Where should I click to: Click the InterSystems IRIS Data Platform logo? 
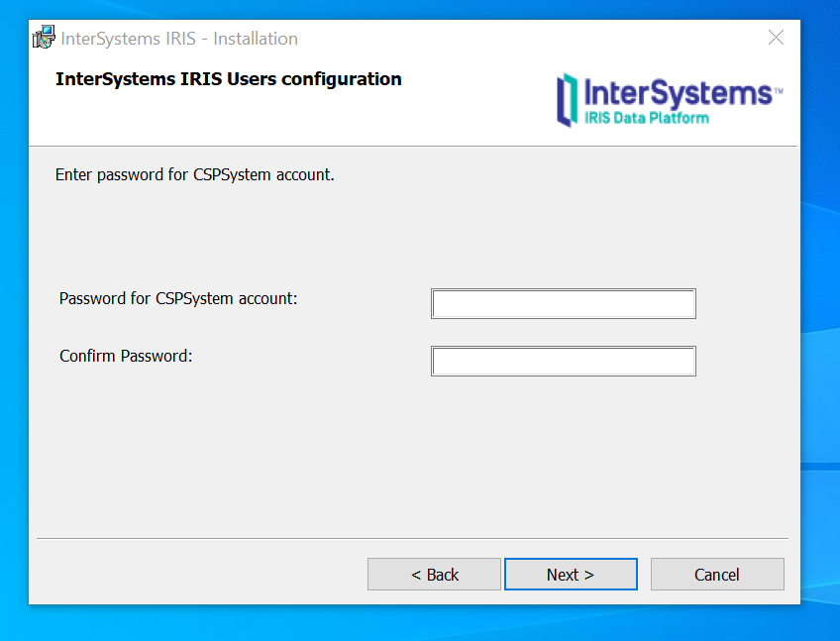pos(670,100)
